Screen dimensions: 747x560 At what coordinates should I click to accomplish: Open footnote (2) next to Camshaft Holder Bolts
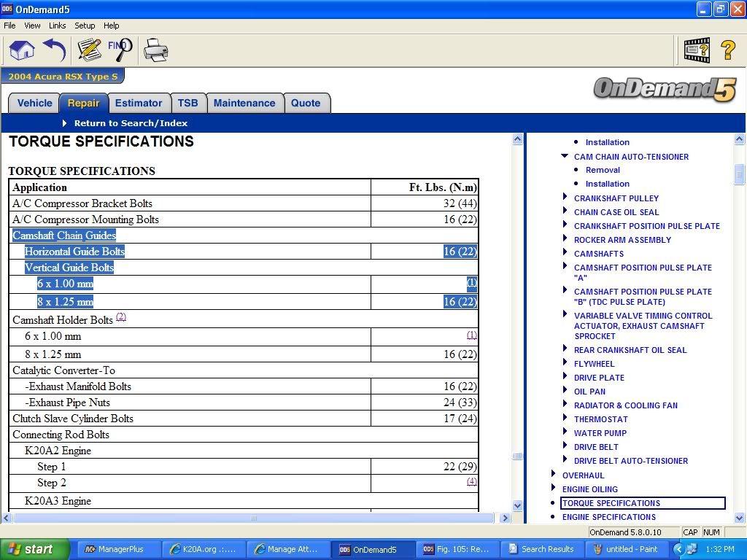coord(121,317)
